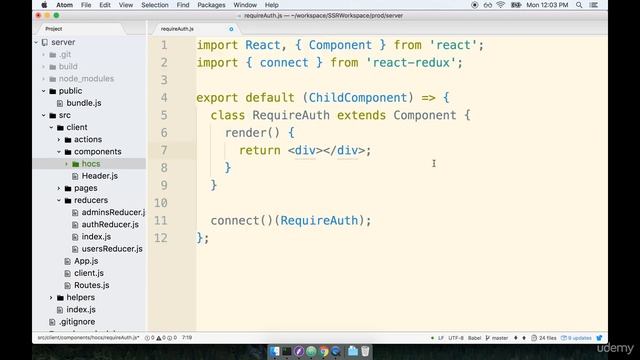
Task: Open bundle.js in the tree
Action: point(84,103)
